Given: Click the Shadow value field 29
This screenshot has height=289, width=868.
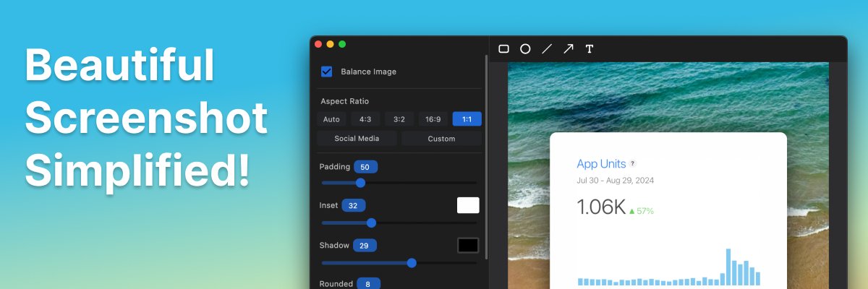Looking at the screenshot, I should tap(365, 246).
